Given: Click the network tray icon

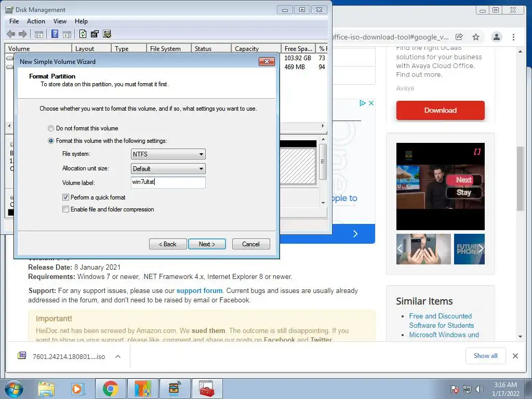Looking at the screenshot, I should (467, 389).
